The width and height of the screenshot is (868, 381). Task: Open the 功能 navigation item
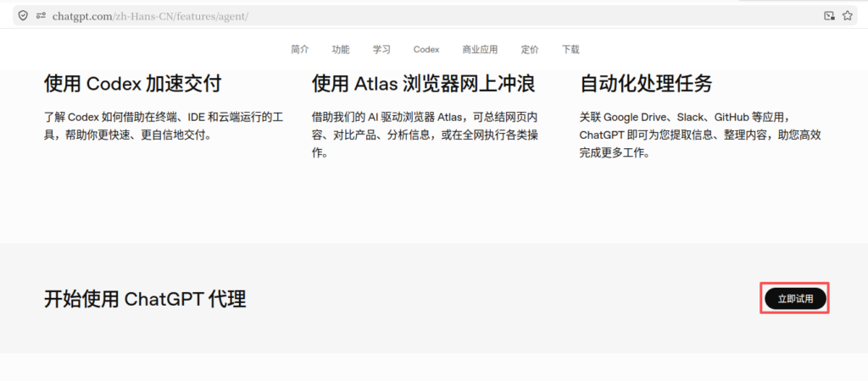click(x=341, y=49)
